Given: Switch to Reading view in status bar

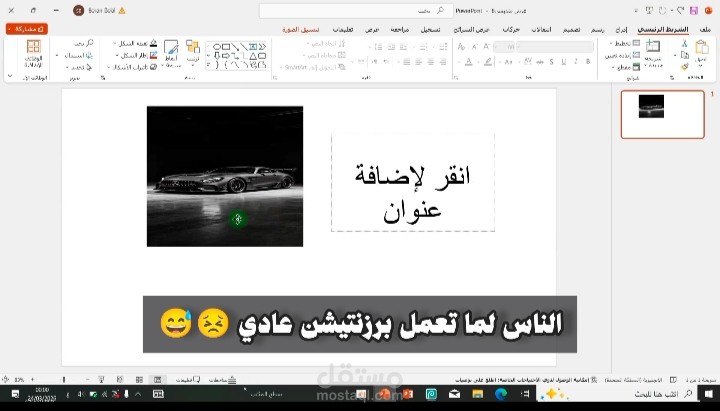Looking at the screenshot, I should coord(120,380).
